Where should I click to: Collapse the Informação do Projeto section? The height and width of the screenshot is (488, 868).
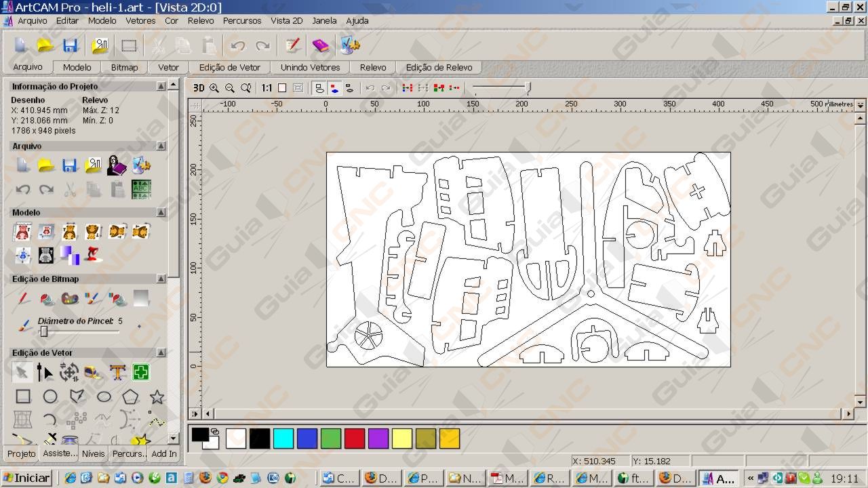(161, 86)
